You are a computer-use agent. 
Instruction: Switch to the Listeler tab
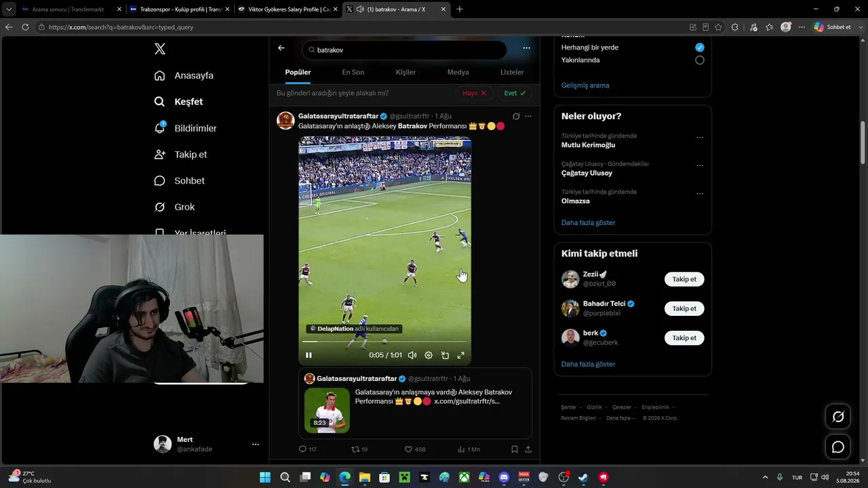[512, 73]
